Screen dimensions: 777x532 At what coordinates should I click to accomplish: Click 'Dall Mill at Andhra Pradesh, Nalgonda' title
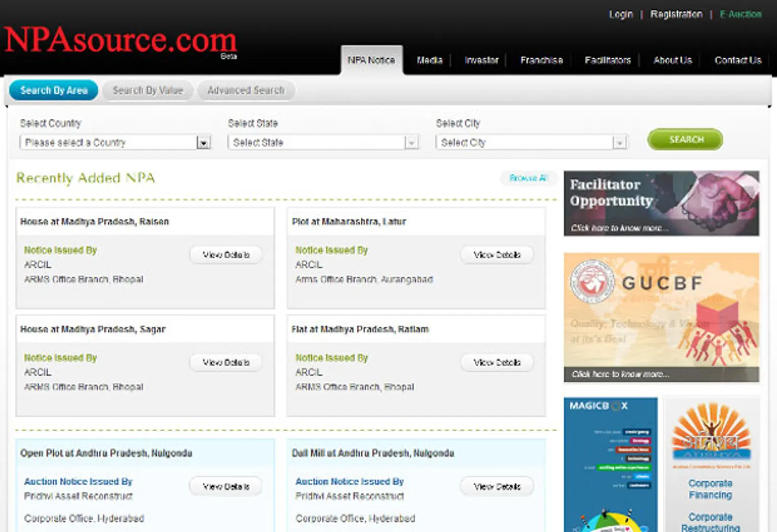coord(373,453)
